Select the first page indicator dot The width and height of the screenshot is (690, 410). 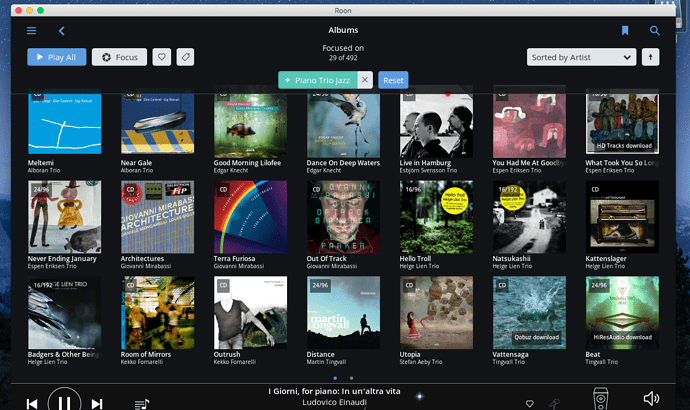[x=335, y=378]
